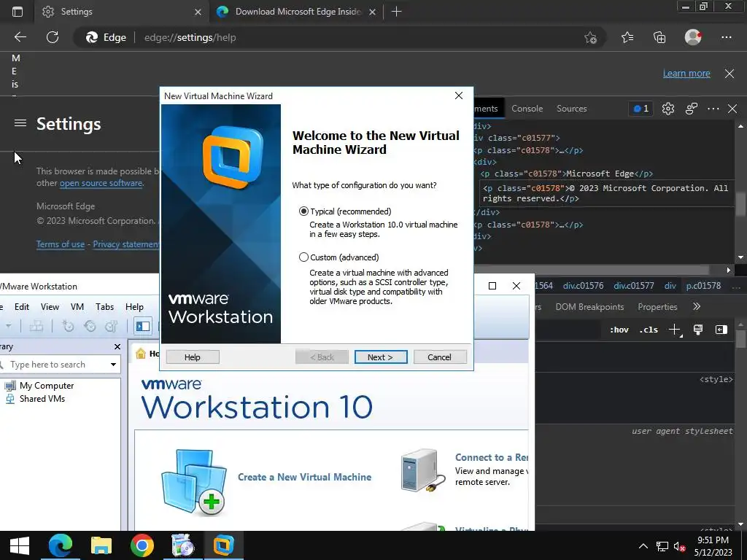Select My Computer in the library tree

coord(46,385)
